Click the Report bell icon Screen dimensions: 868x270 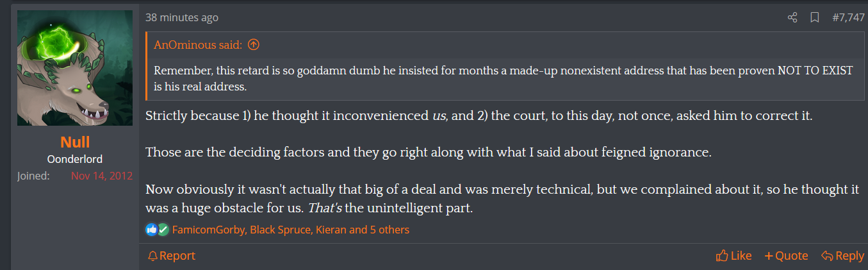click(x=152, y=256)
